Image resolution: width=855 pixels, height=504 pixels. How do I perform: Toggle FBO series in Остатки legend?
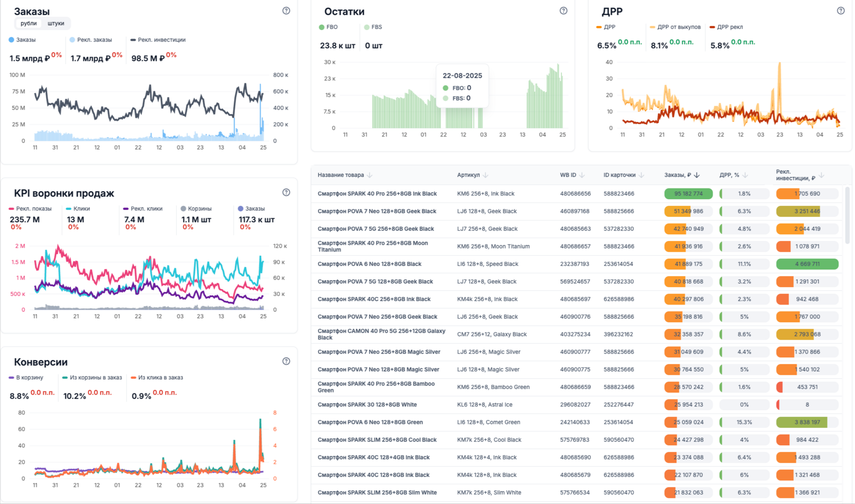(x=328, y=27)
